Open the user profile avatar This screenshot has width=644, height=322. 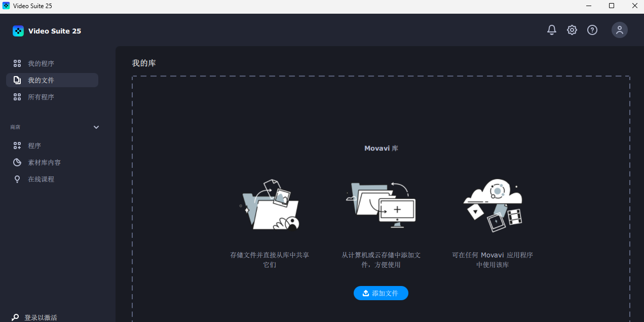(619, 30)
